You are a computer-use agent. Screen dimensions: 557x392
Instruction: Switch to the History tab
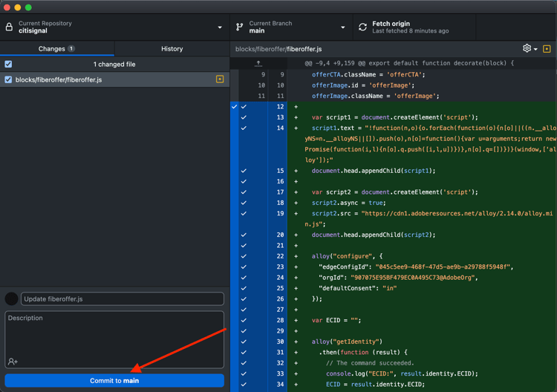click(172, 49)
